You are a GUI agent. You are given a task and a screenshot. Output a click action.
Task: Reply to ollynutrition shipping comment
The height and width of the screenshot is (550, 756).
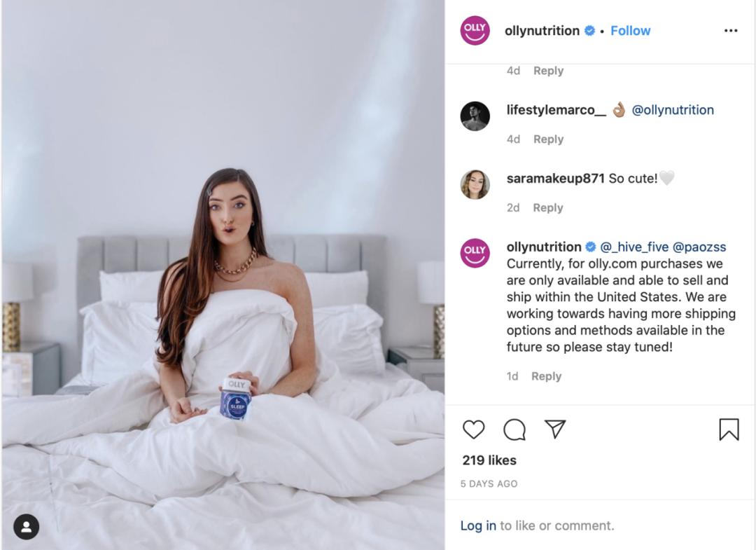546,376
